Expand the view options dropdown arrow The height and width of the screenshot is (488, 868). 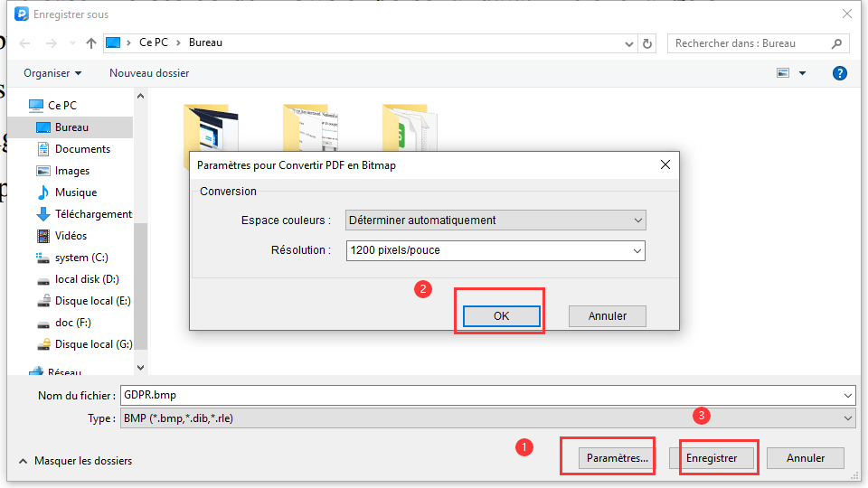click(x=802, y=73)
